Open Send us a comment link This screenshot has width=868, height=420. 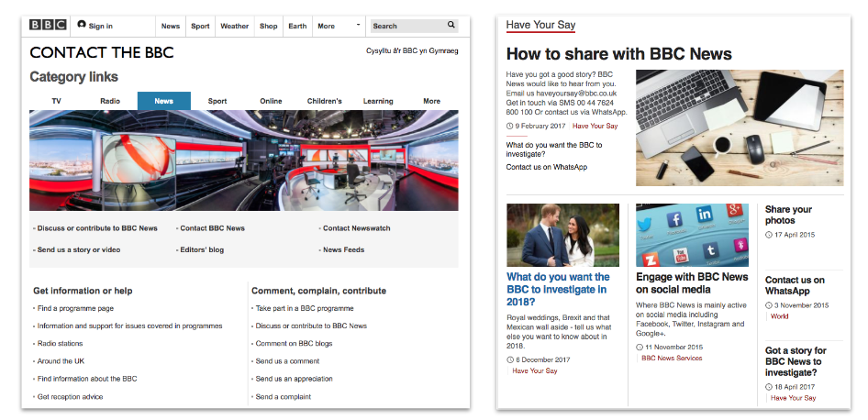pos(287,361)
